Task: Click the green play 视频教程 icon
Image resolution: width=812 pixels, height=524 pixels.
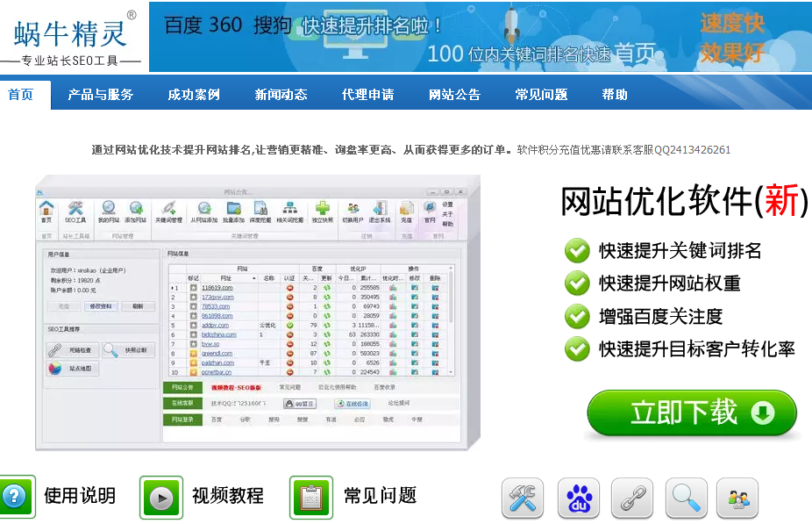Action: tap(161, 498)
